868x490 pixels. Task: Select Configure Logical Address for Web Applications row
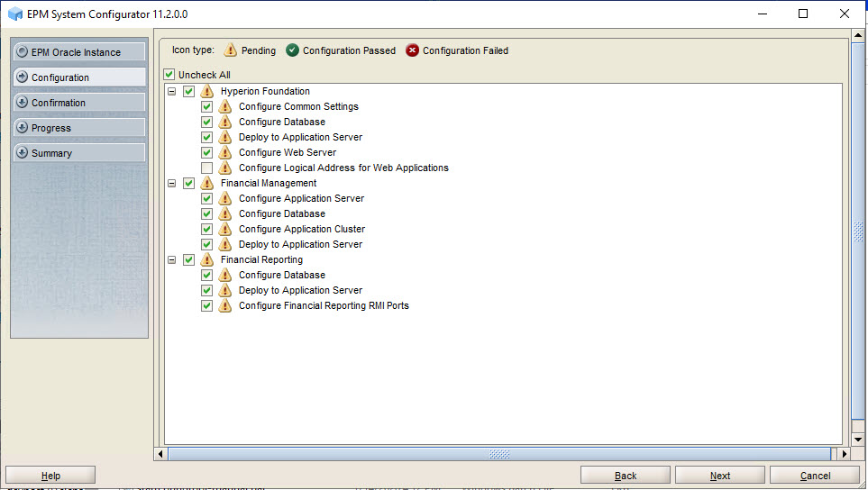343,168
